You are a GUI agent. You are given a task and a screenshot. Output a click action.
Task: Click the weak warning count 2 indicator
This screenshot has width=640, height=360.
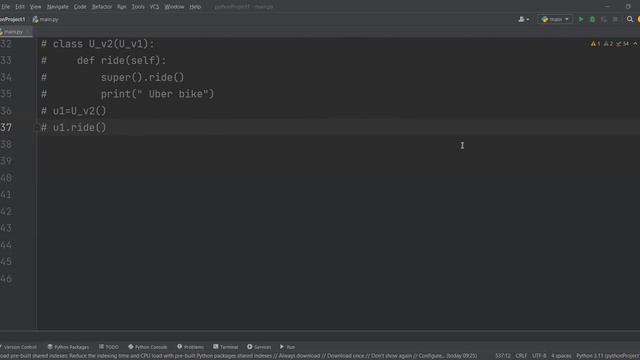click(608, 44)
